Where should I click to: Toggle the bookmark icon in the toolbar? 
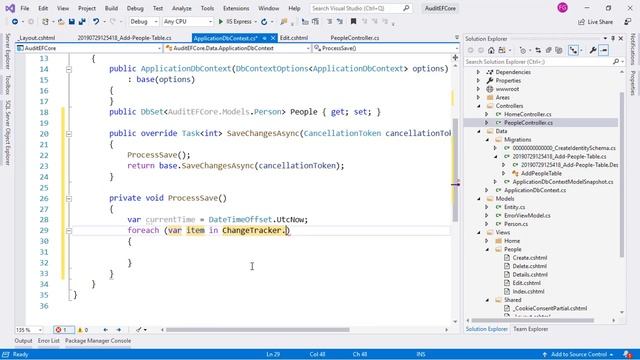pyautogui.click(x=353, y=22)
